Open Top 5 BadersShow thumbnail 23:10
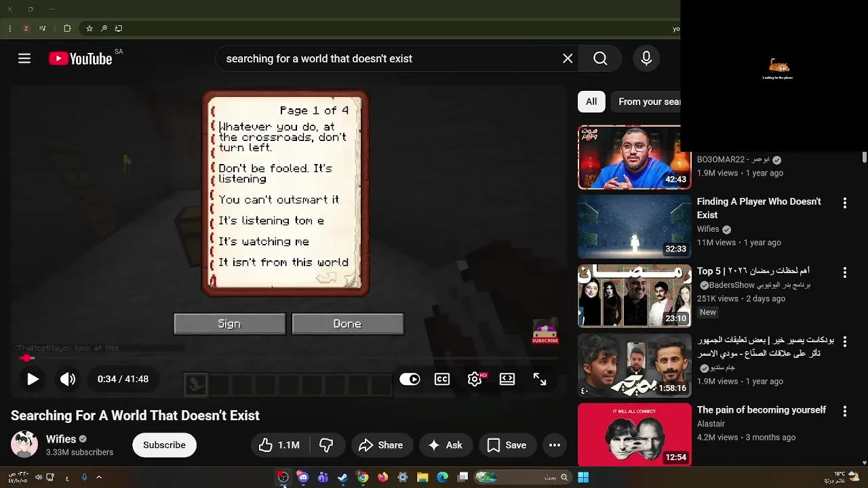The width and height of the screenshot is (868, 488). 635,296
